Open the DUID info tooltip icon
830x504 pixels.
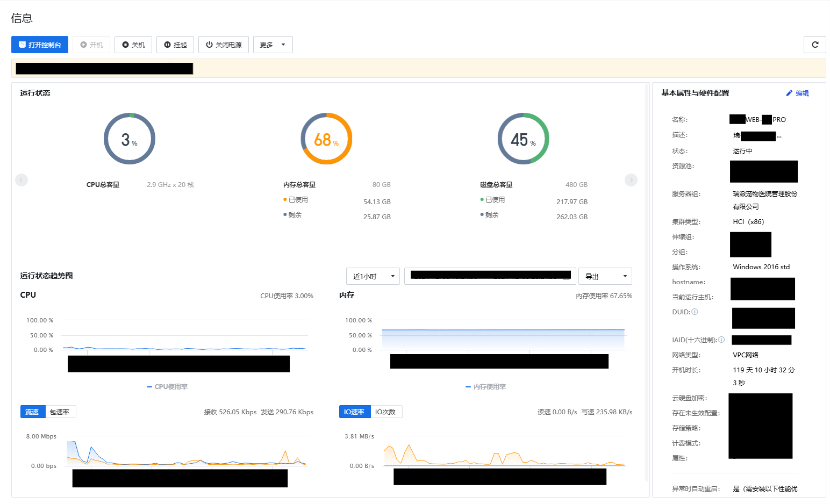695,312
